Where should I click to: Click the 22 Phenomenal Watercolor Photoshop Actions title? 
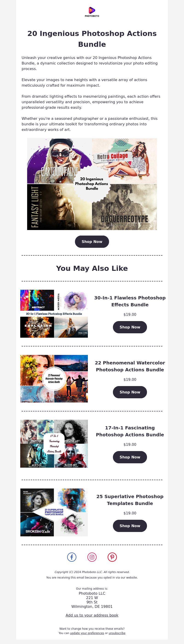click(130, 366)
